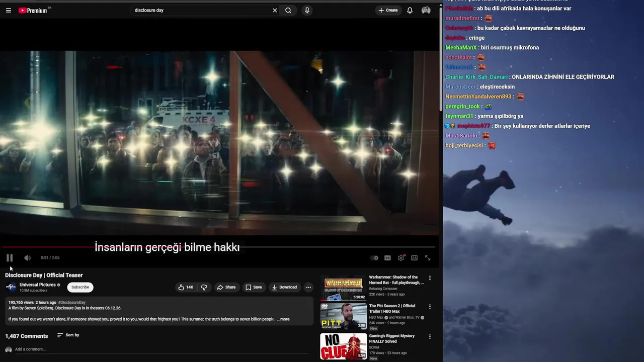Open the Warhammer playthrough thumbnail

pyautogui.click(x=343, y=288)
